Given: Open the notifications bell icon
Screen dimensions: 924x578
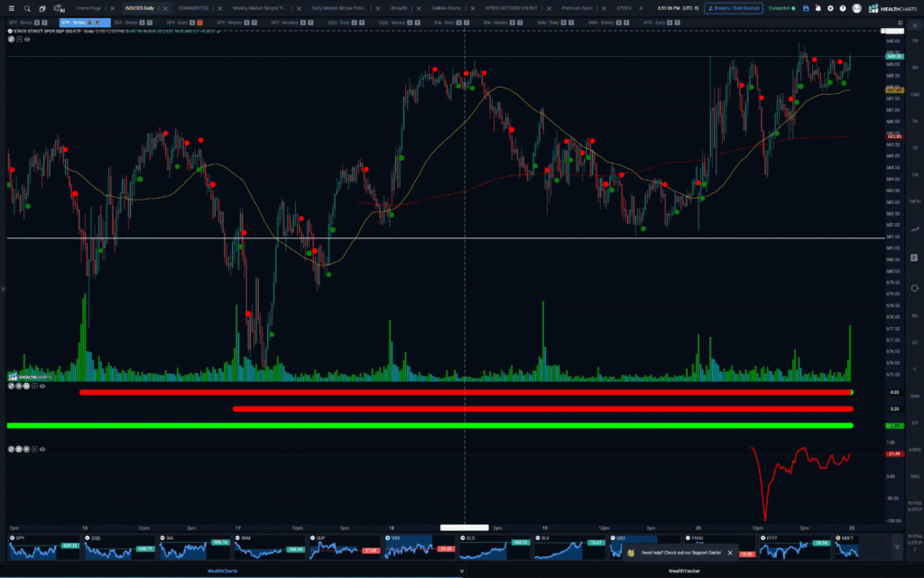Looking at the screenshot, I should (x=818, y=8).
